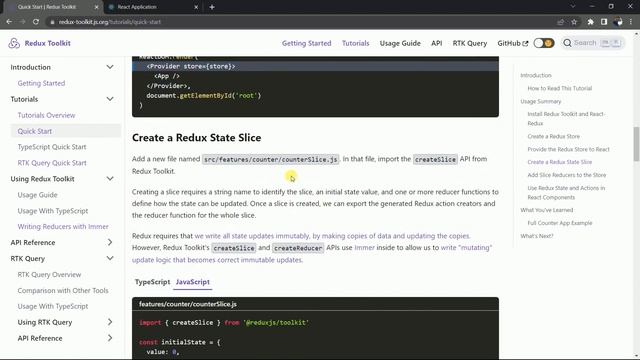Image resolution: width=640 pixels, height=360 pixels.
Task: Collapse the Tutorials sidebar section
Action: click(110, 99)
